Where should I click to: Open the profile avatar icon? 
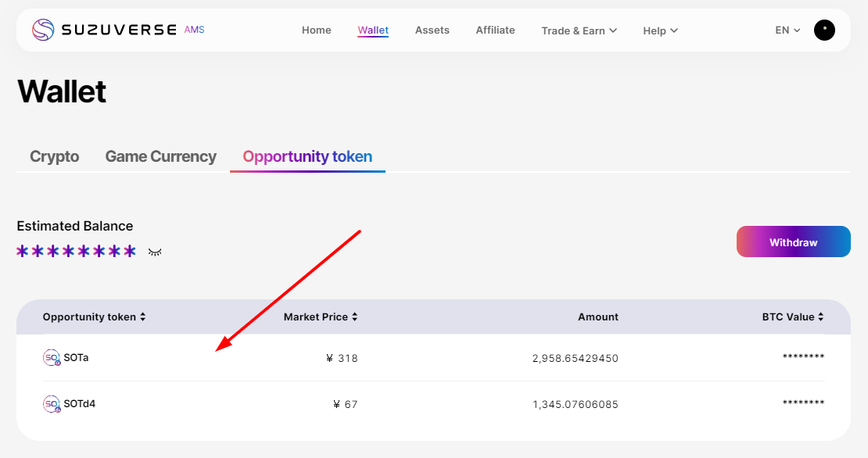tap(824, 30)
